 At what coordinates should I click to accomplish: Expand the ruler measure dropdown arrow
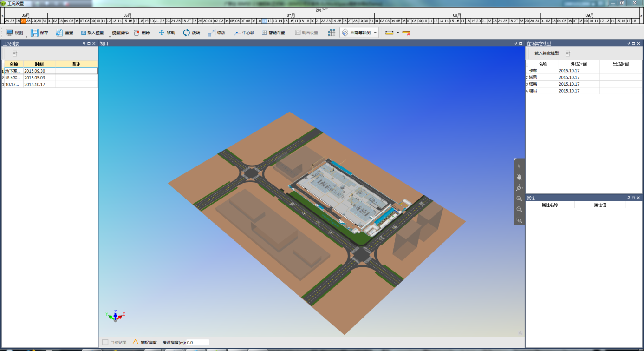click(x=397, y=33)
